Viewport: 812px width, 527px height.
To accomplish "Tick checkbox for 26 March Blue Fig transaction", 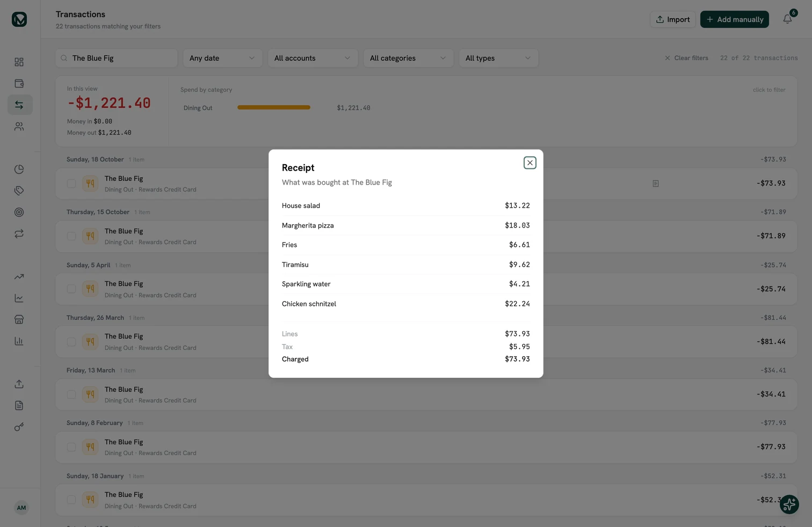I will (71, 342).
